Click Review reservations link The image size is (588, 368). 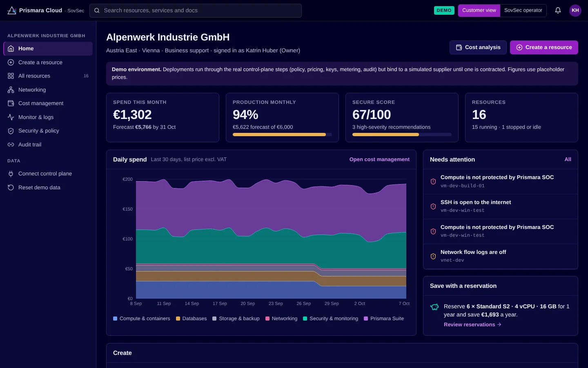(472, 325)
